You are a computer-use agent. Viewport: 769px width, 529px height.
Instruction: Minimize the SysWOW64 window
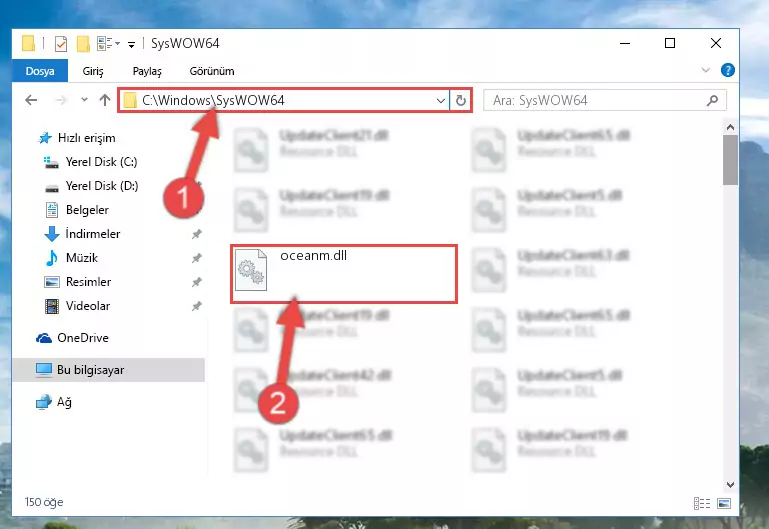point(625,43)
